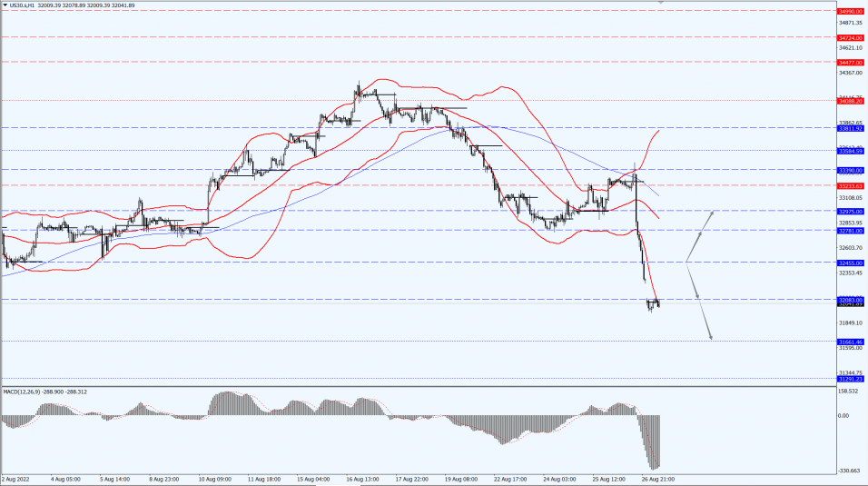
Task: Click the blue 31661.46 price label
Action: 850,342
